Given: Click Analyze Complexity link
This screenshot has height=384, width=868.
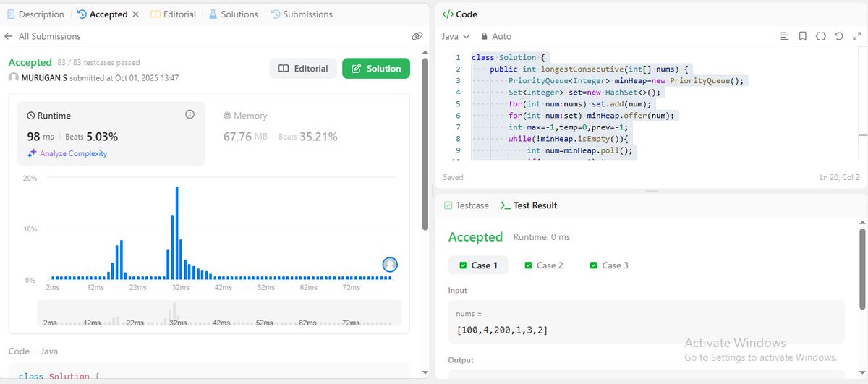Looking at the screenshot, I should [x=67, y=153].
